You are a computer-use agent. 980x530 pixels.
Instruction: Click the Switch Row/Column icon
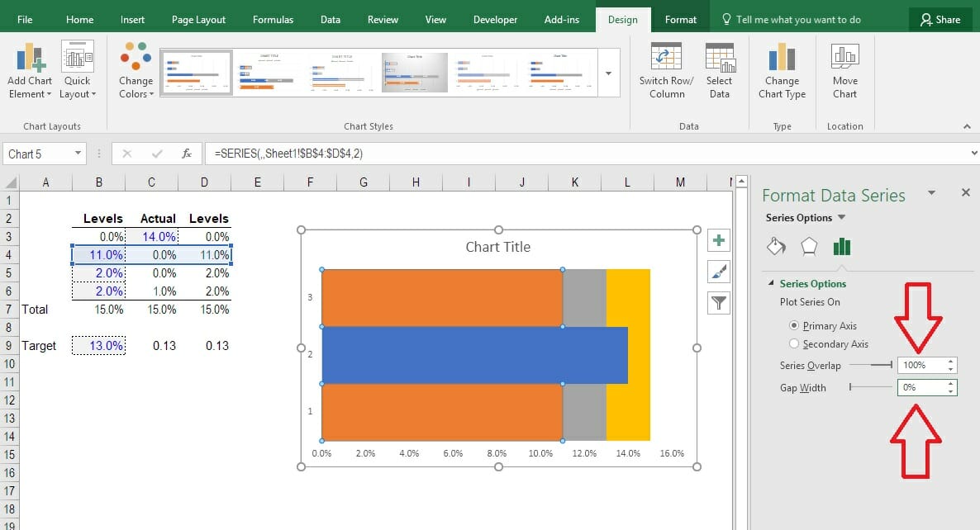tap(666, 57)
